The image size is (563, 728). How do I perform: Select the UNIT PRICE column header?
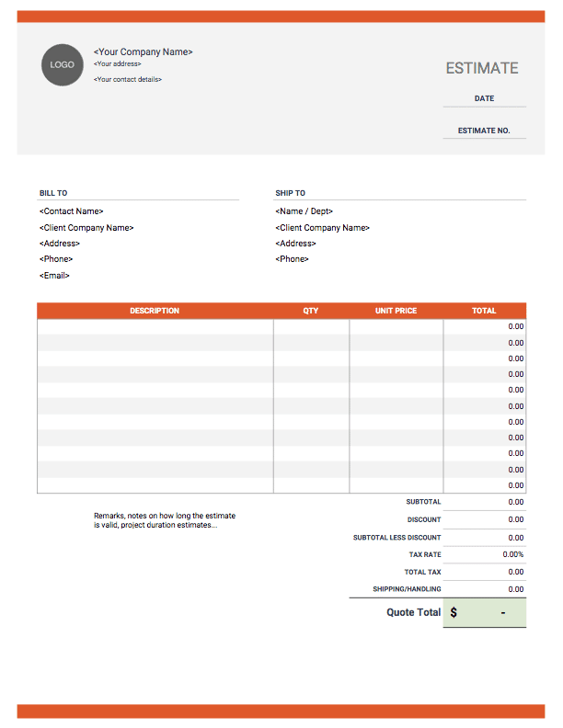point(396,311)
